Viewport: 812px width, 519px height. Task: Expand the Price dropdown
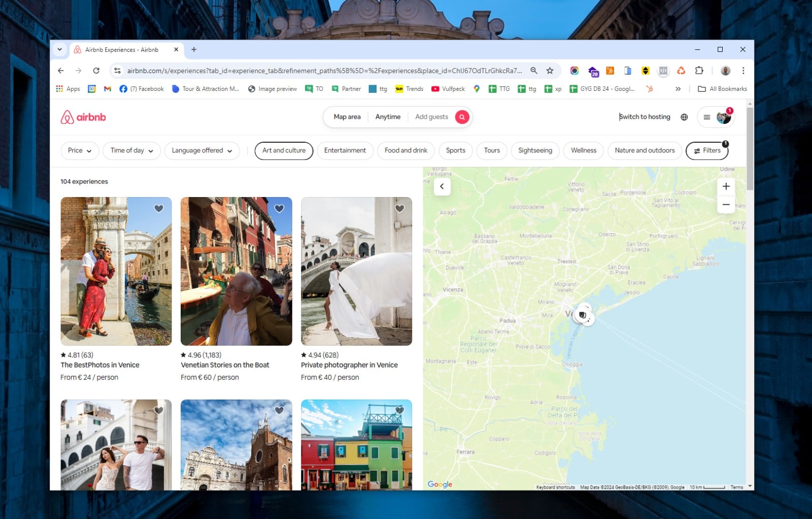(80, 151)
